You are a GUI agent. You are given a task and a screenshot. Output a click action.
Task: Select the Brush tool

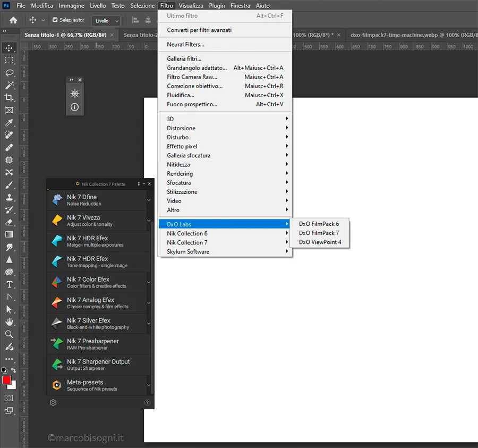pos(9,185)
